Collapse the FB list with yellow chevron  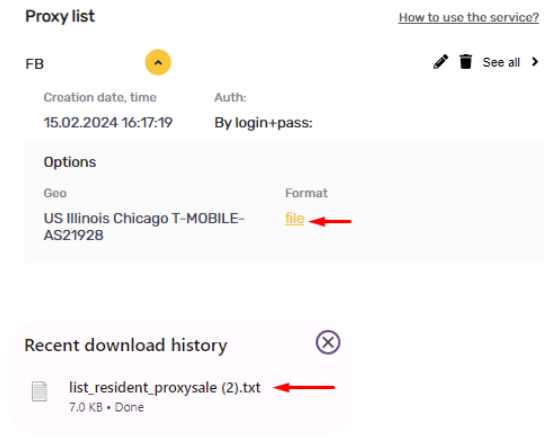[158, 63]
